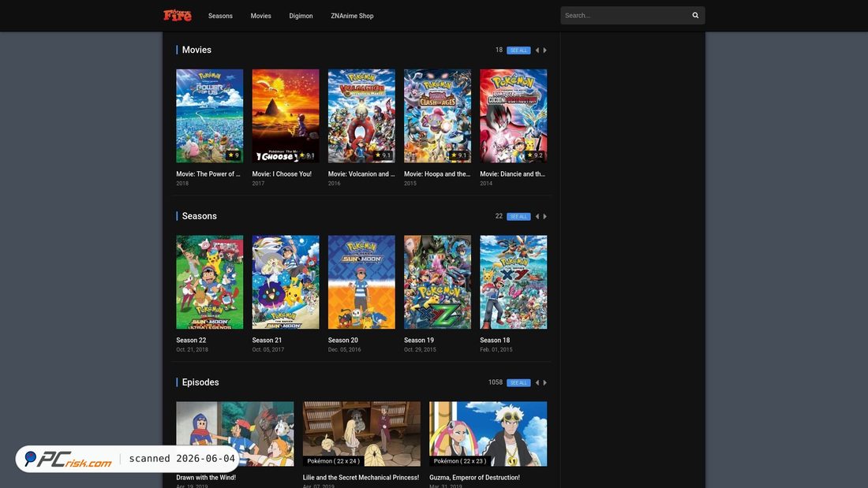868x488 pixels.
Task: Open 'Movie: The Power of ...' title link
Action: click(x=208, y=173)
